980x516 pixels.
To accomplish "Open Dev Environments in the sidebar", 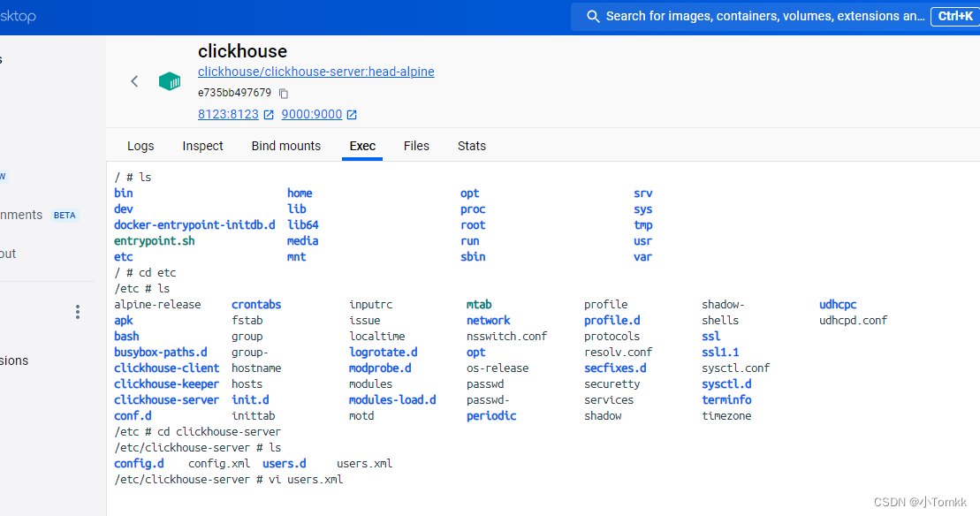I will tap(21, 215).
